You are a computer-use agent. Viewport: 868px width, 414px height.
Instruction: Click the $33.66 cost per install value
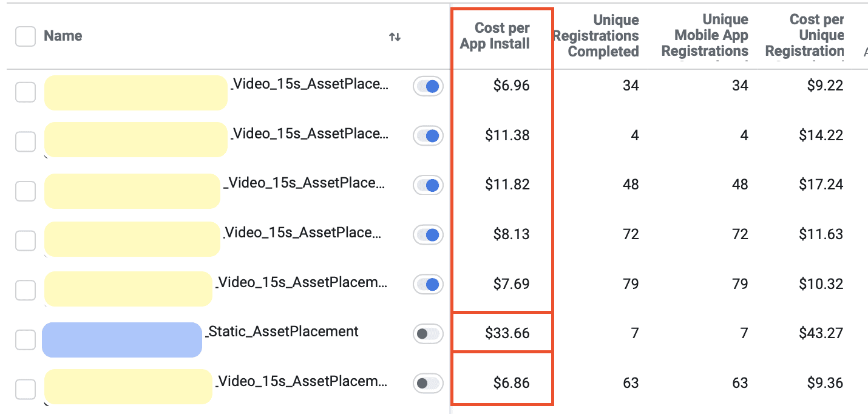coord(507,333)
